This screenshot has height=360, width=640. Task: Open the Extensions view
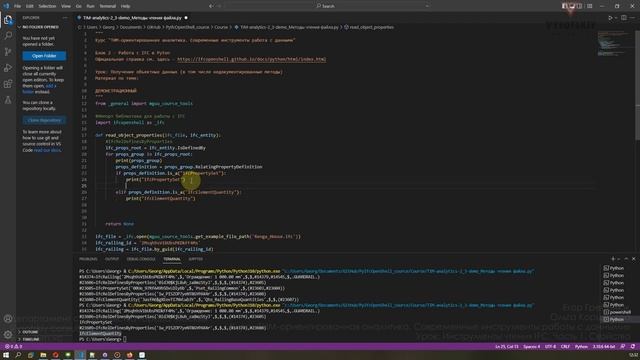tap(8, 84)
